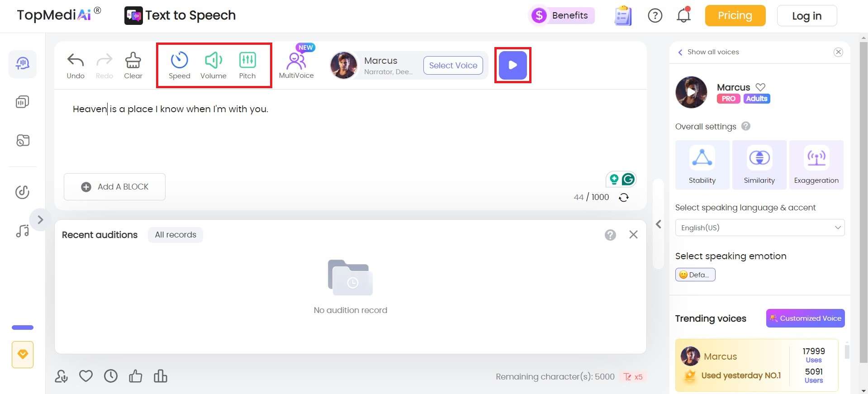The height and width of the screenshot is (394, 868).
Task: Select the Default emotion chip
Action: tap(695, 275)
